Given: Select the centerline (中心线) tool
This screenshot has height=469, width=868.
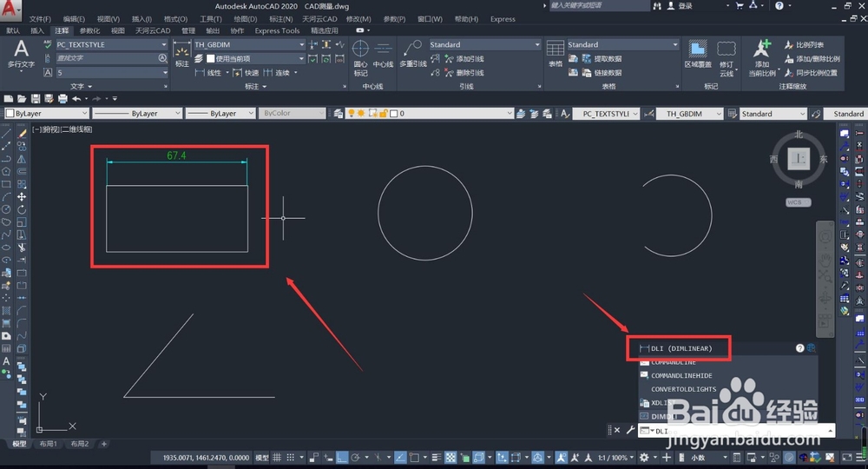Looking at the screenshot, I should (383, 54).
